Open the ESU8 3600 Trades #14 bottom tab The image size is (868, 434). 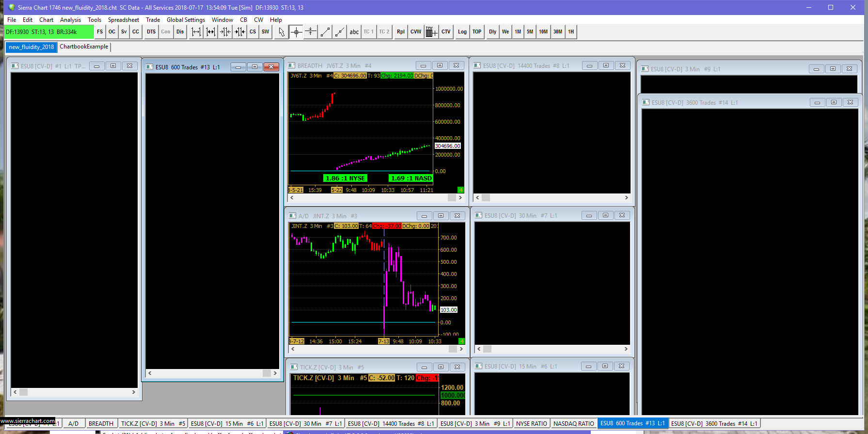(714, 424)
